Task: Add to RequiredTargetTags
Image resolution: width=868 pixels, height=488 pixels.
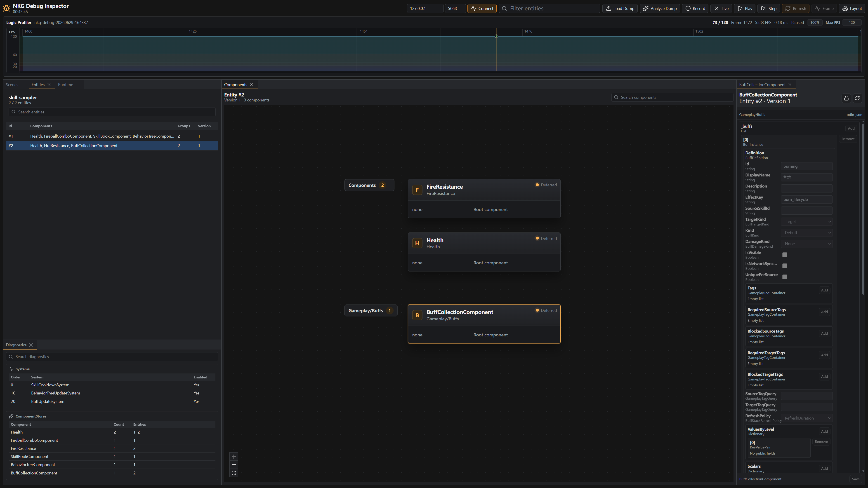Action: 824,355
